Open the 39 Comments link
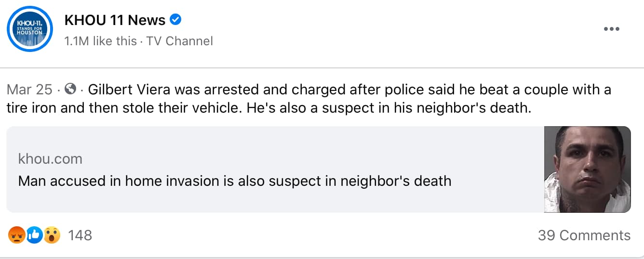Screen dimensions: 644x259 pyautogui.click(x=584, y=235)
